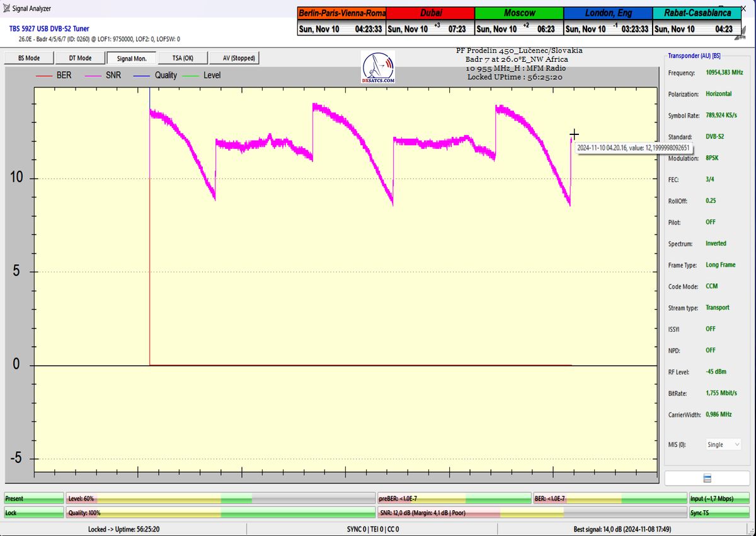The image size is (756, 536).
Task: Click the DXSATCS.COM satellite dish logo
Action: [x=378, y=67]
